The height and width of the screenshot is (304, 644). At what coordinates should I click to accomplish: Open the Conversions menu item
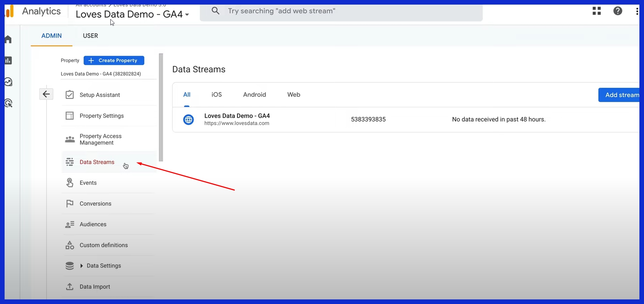tap(95, 204)
